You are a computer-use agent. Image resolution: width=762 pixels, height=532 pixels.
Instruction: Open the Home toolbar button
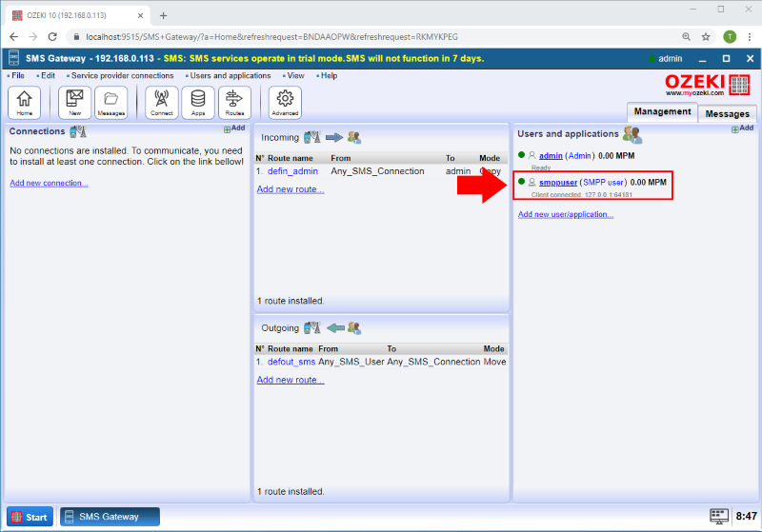click(25, 103)
